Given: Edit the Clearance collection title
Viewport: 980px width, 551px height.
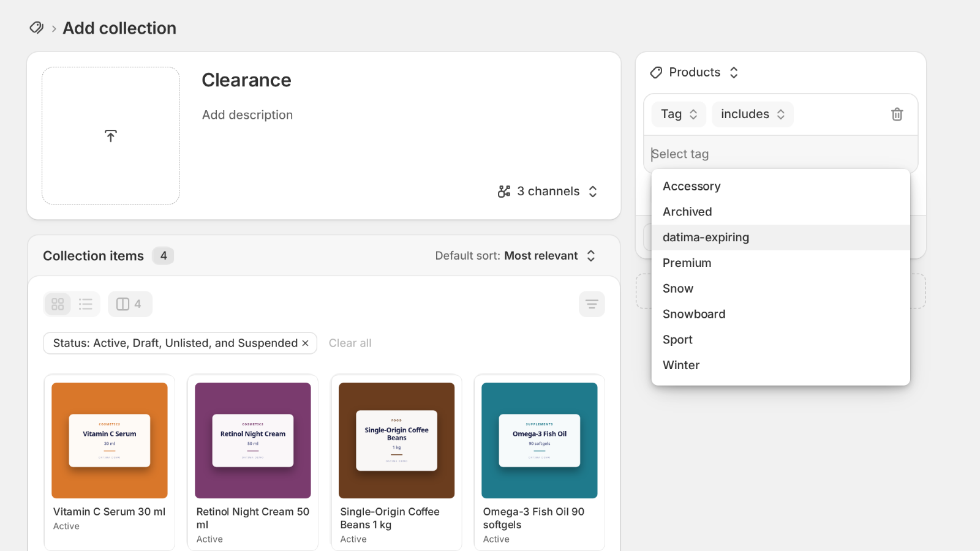Looking at the screenshot, I should [246, 80].
